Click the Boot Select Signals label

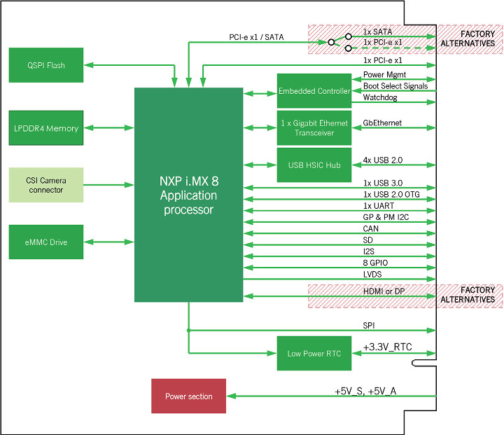coord(395,86)
